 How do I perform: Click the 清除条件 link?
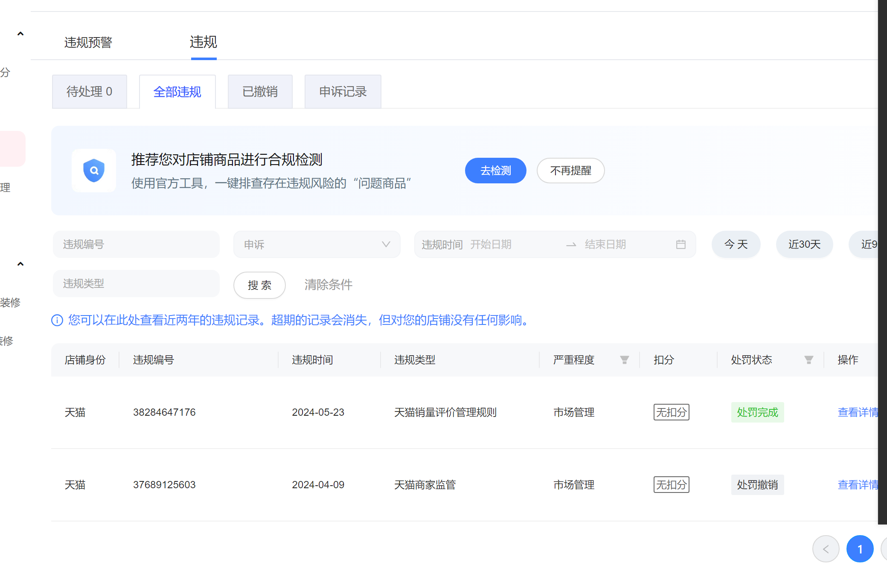tap(328, 284)
